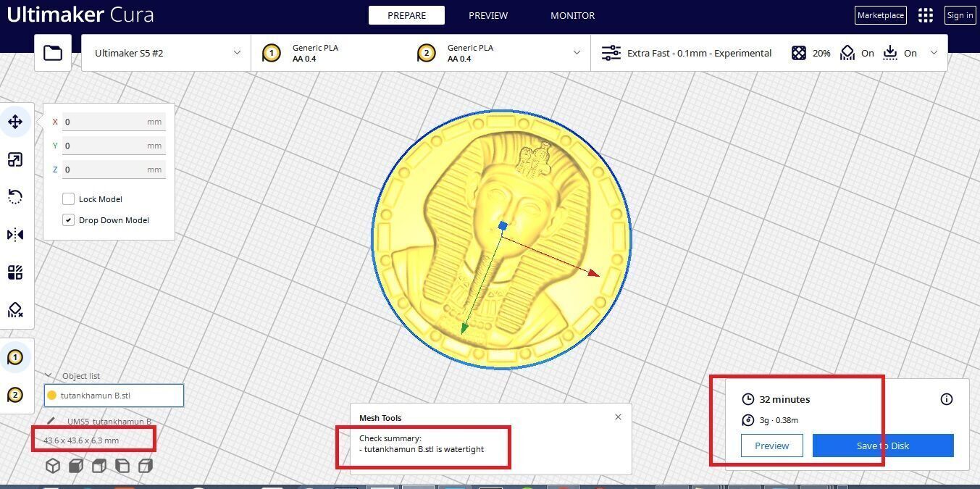Select the Rotate tool

[x=15, y=197]
